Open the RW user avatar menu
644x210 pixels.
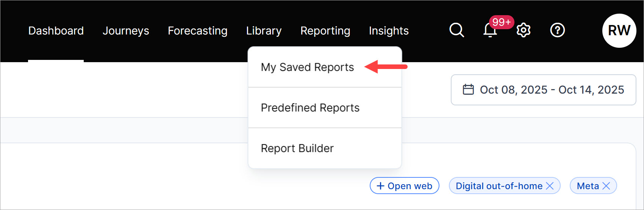619,31
